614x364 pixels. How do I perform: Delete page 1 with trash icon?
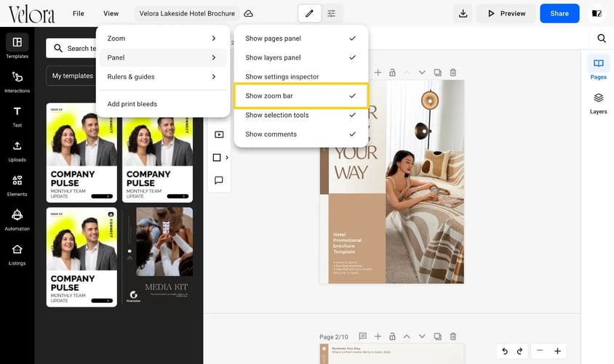453,73
